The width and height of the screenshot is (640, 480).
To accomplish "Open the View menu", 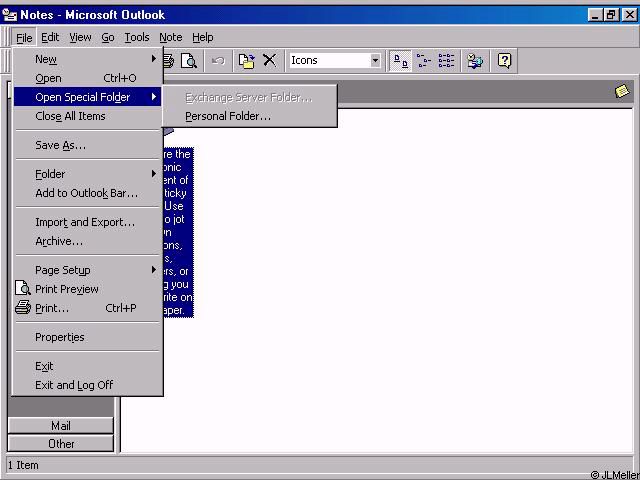I will (x=80, y=38).
